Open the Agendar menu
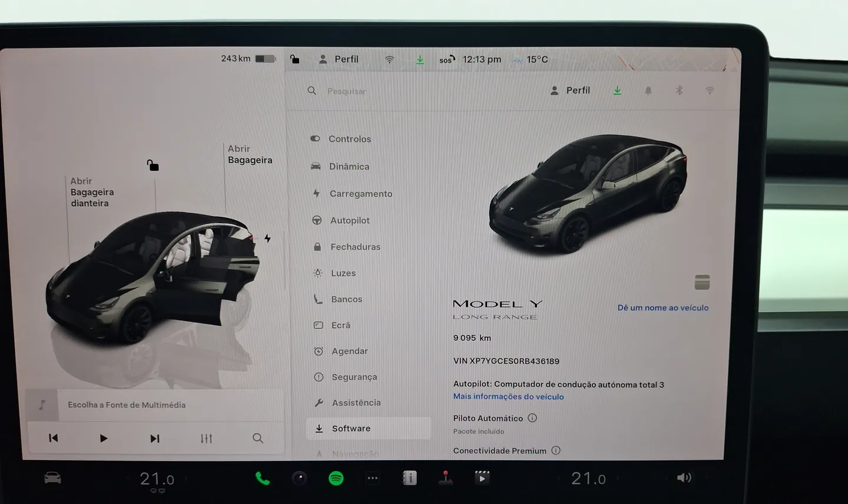Viewport: 848px width, 504px height. coord(341,351)
